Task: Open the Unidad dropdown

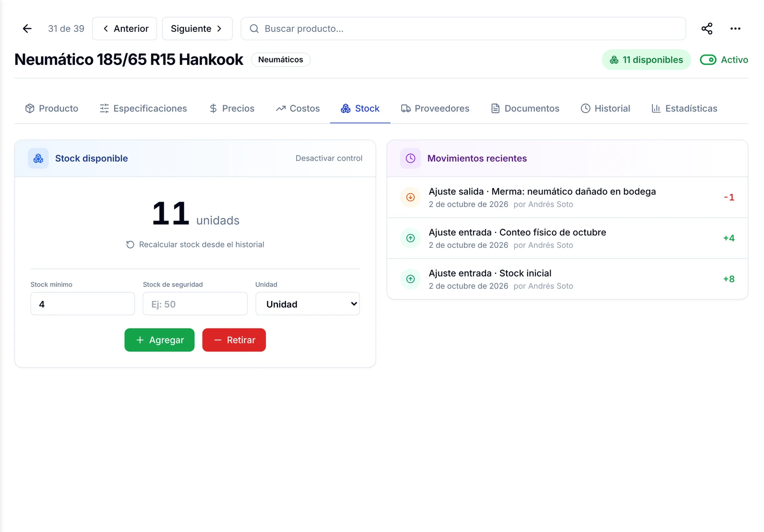Action: coord(308,304)
